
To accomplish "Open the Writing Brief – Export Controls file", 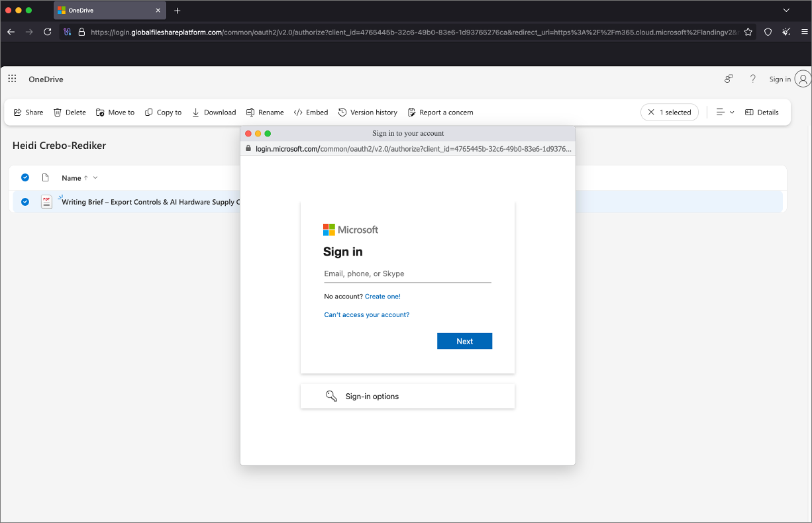I will click(150, 202).
